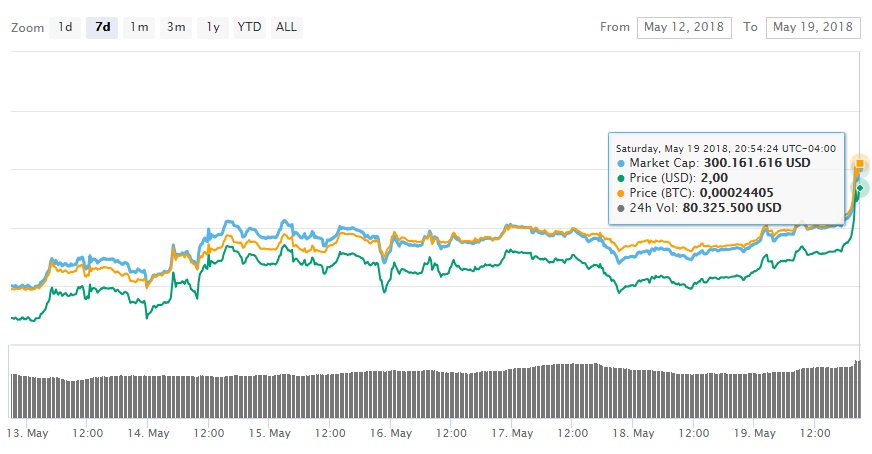Click the 14. May axis label

point(148,433)
